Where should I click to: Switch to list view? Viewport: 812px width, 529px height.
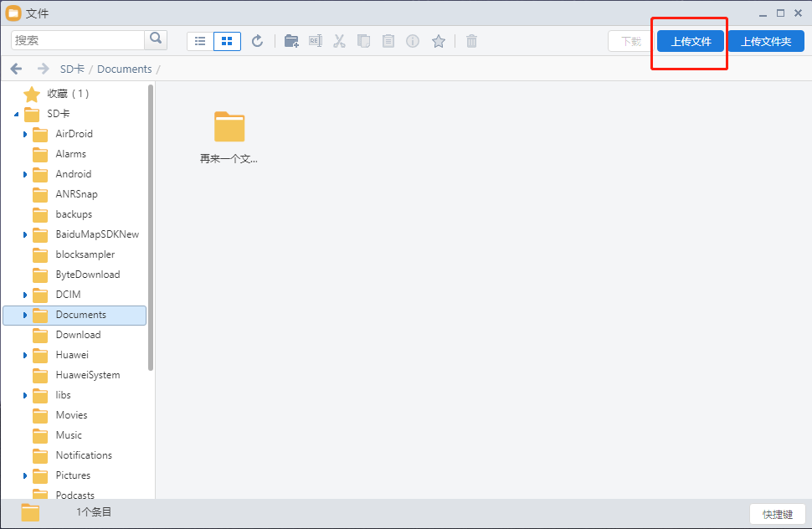click(200, 41)
